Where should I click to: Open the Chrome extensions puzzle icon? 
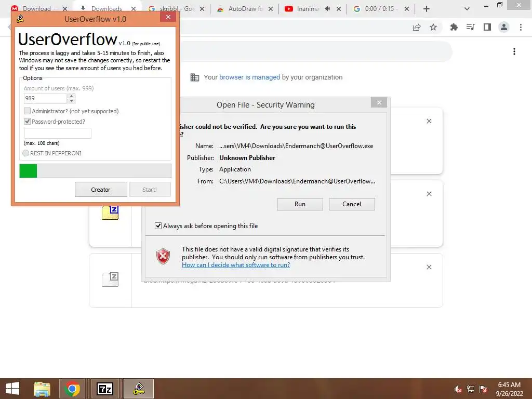(454, 27)
